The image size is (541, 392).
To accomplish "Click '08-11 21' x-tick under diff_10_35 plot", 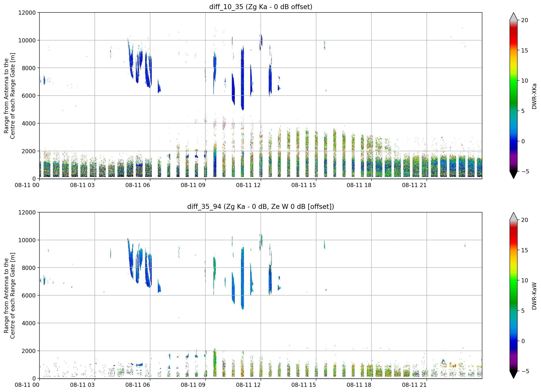I will [x=414, y=185].
